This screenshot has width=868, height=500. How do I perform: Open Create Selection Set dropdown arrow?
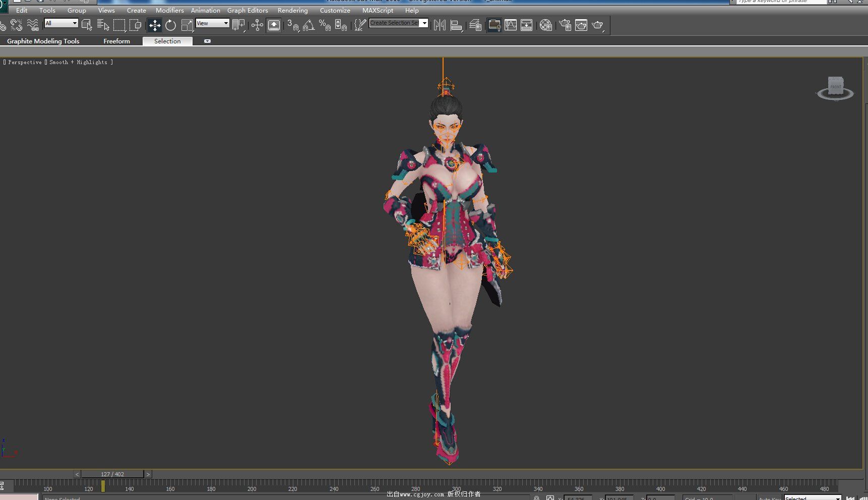(x=424, y=23)
